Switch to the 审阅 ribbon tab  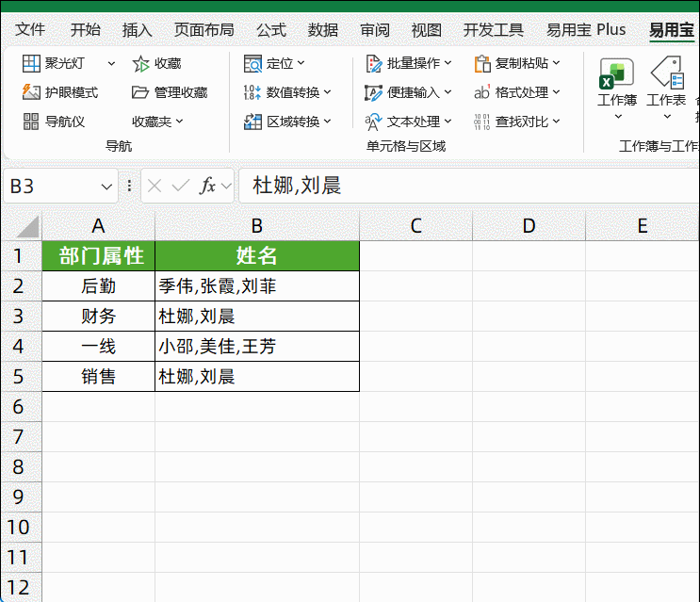coord(375,30)
